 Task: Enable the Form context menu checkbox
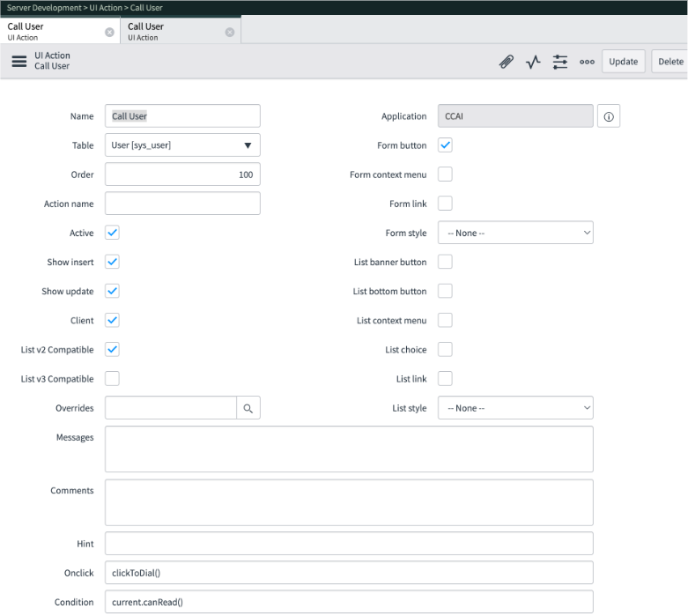(x=445, y=174)
